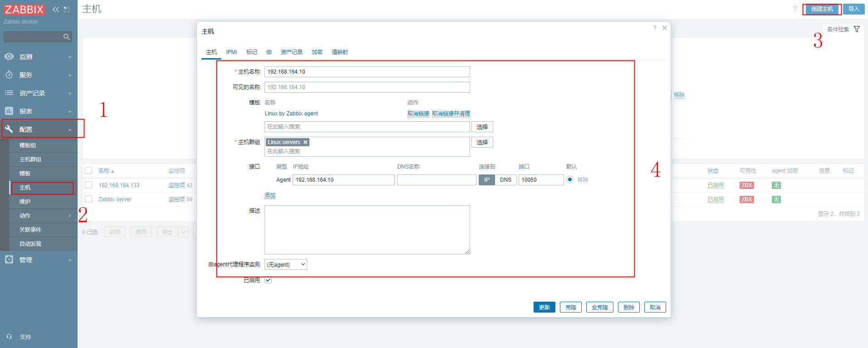Click the 配置 wrench icon
The image size is (868, 348).
(9, 129)
